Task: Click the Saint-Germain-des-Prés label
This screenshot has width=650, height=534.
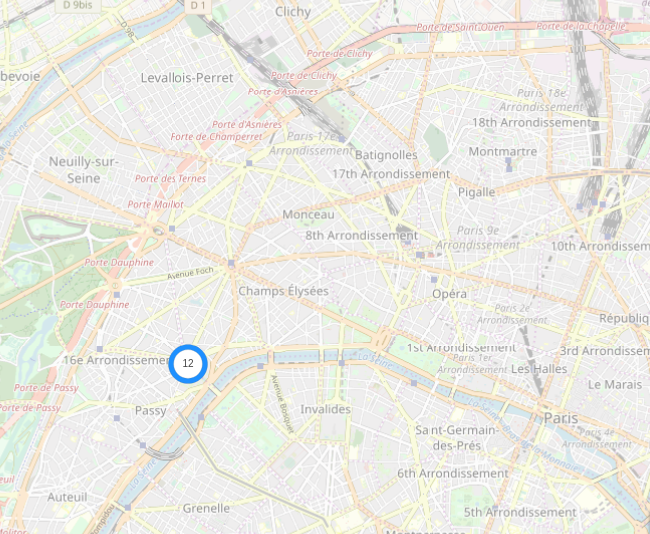Action: (x=457, y=438)
